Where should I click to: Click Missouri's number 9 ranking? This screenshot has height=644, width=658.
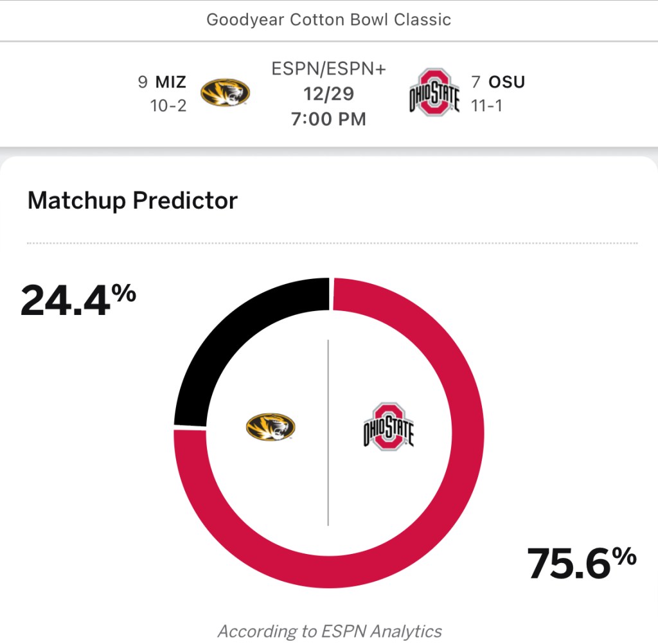(143, 82)
